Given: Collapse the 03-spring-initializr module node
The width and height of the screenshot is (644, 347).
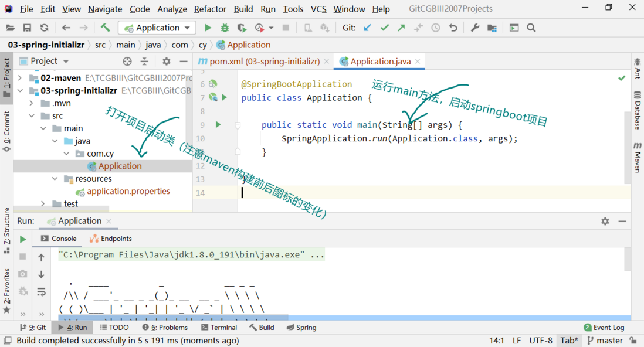Looking at the screenshot, I should 20,90.
